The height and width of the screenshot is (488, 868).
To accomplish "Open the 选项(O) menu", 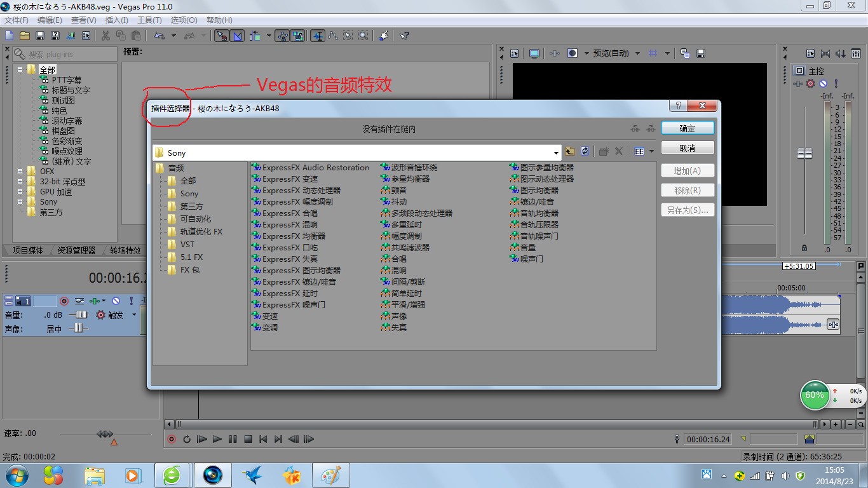I will click(x=184, y=20).
